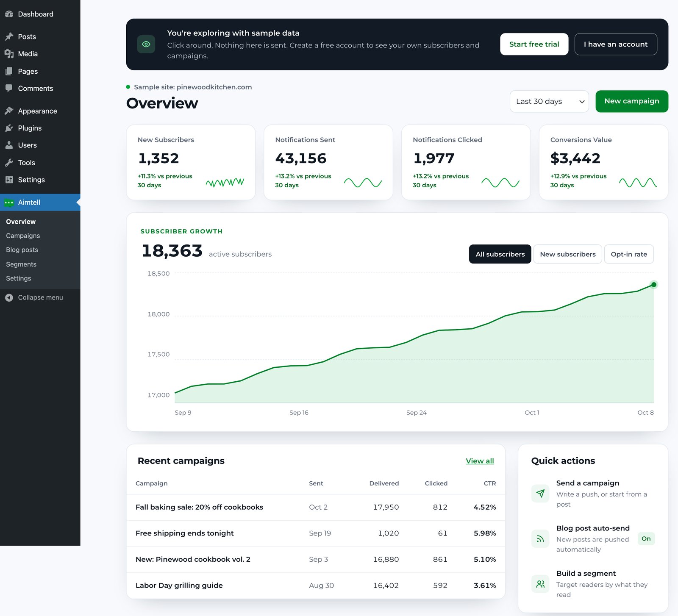
Task: Click the people Build a segment icon
Action: click(540, 584)
